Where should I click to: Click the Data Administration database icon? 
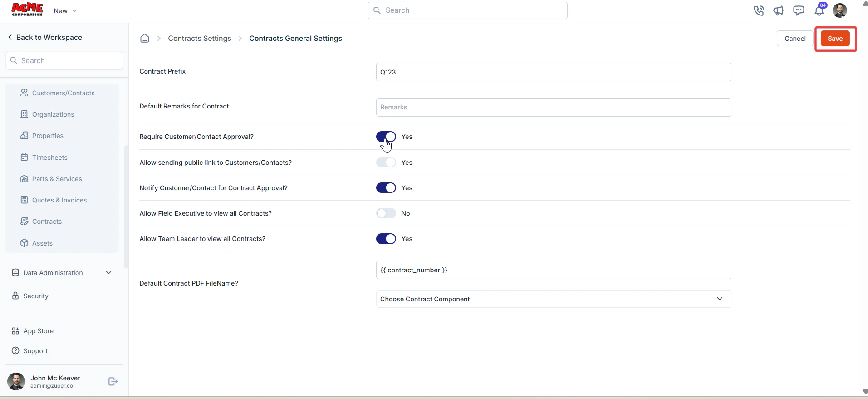pos(15,272)
